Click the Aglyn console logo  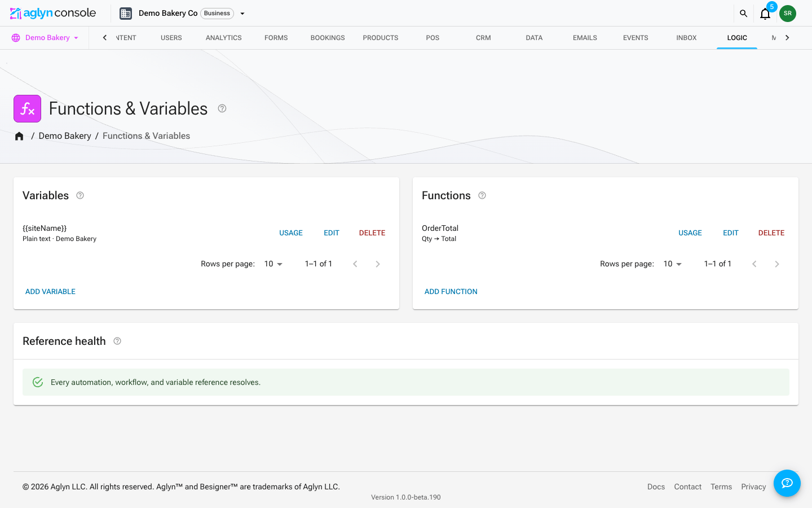[53, 13]
